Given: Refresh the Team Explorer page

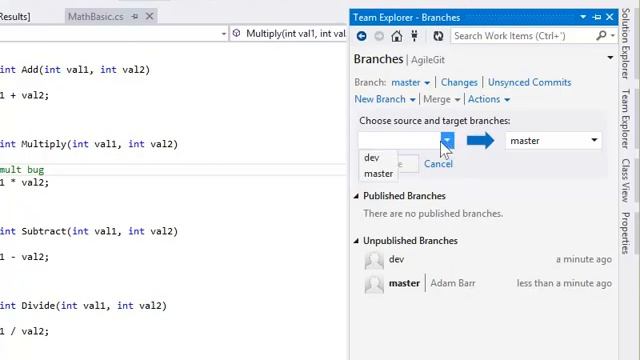Looking at the screenshot, I should point(438,36).
